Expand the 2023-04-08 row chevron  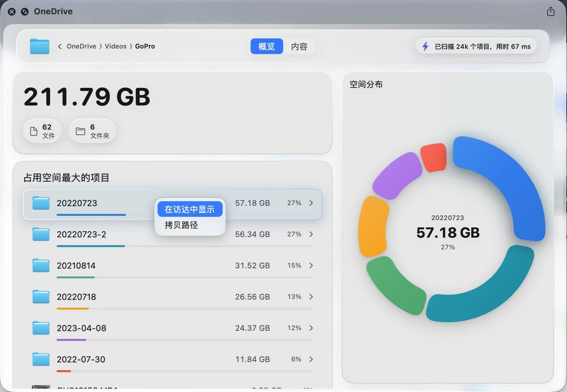pyautogui.click(x=311, y=328)
